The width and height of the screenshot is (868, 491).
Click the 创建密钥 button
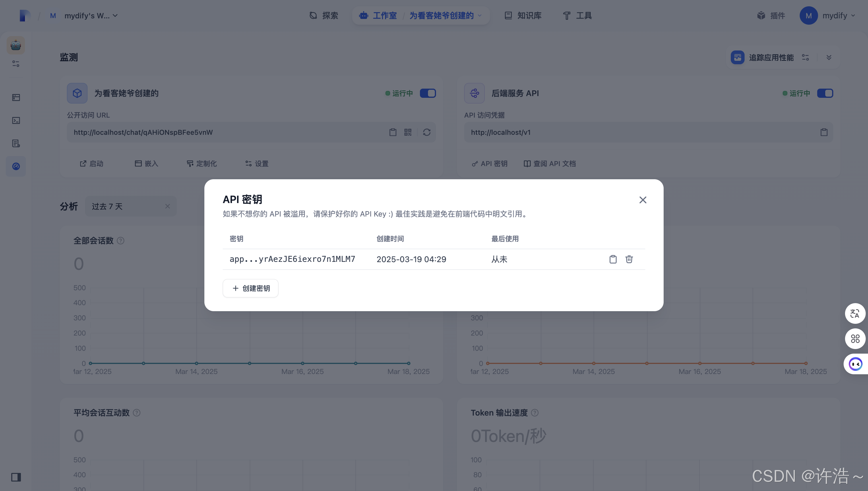pyautogui.click(x=250, y=288)
